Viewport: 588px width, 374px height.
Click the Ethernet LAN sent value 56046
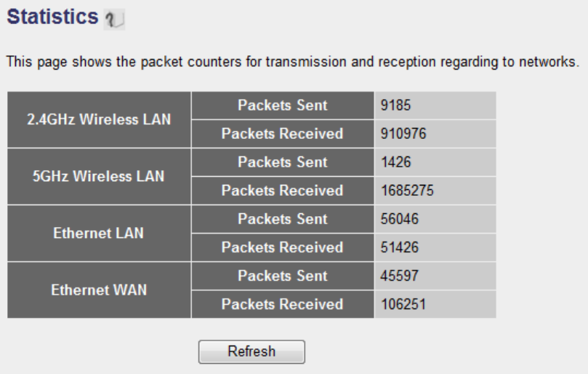399,219
